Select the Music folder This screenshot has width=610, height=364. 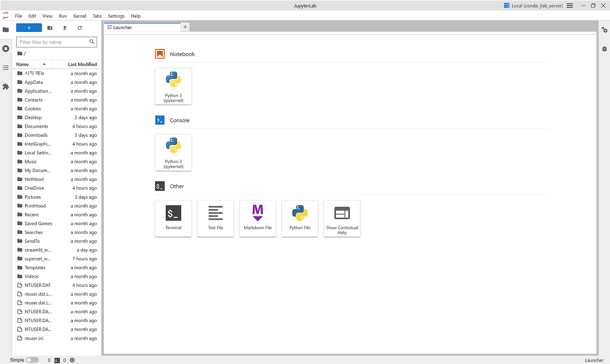(57, 162)
